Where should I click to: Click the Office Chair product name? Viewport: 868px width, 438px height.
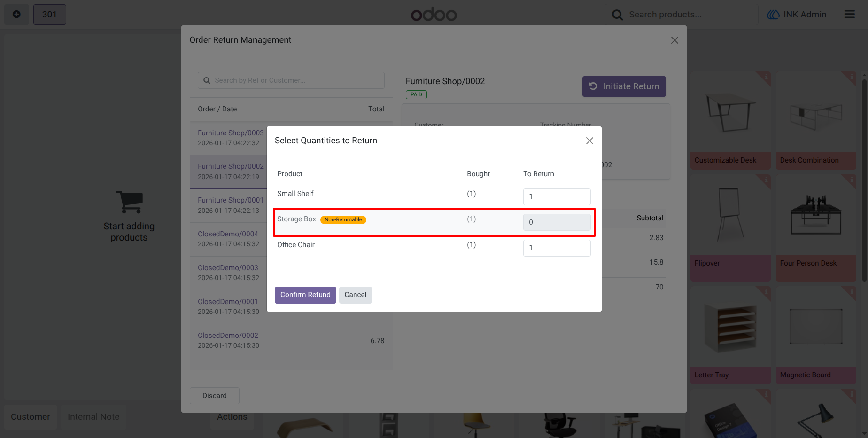click(x=296, y=245)
